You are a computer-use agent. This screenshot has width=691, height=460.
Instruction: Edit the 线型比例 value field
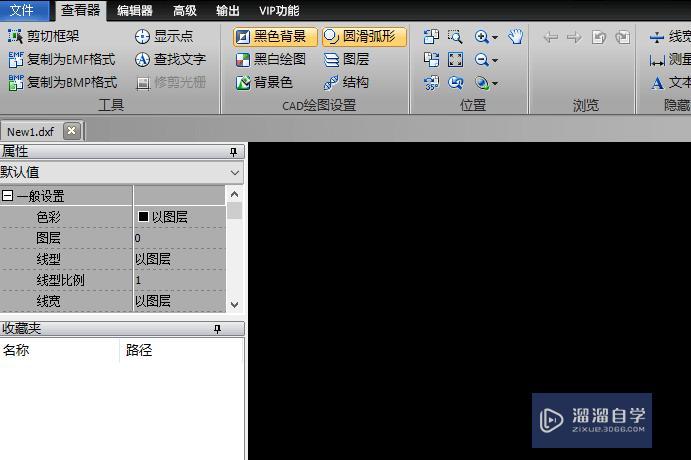(x=179, y=280)
